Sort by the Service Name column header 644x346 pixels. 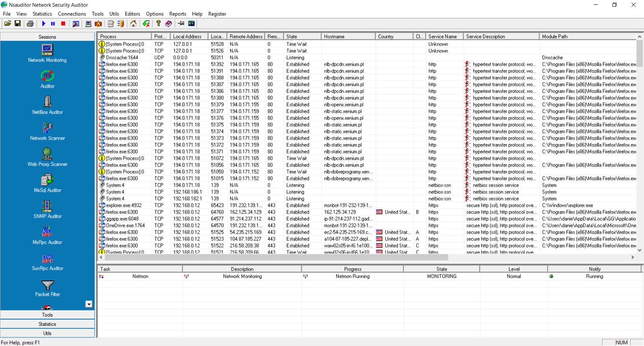pos(445,36)
